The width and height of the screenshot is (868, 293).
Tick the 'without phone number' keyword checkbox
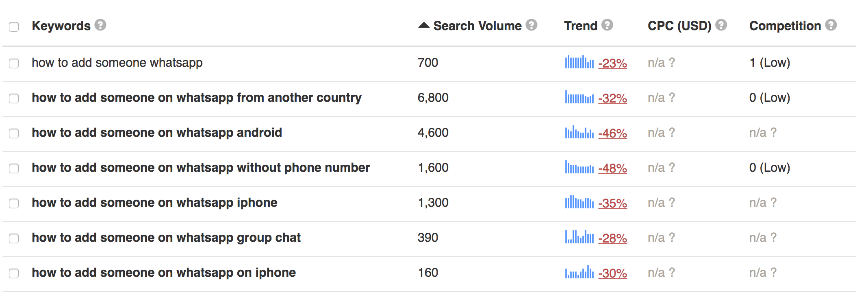click(14, 168)
